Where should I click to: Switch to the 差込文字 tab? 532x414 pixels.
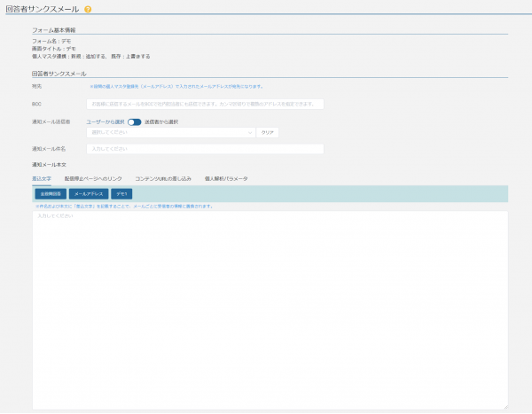click(42, 178)
